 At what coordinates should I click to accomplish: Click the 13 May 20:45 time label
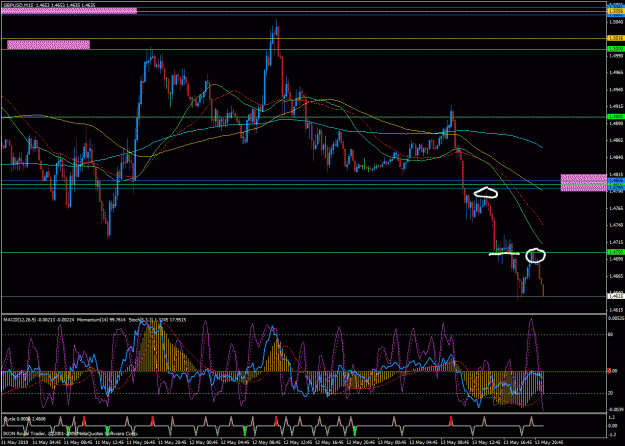click(547, 442)
